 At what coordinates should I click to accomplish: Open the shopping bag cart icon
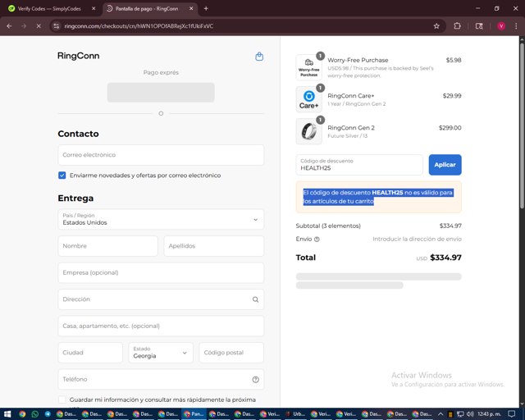pos(259,57)
